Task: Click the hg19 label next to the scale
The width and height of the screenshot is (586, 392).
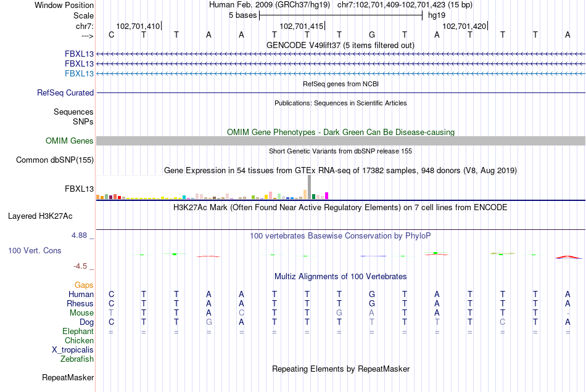Action: [x=437, y=15]
